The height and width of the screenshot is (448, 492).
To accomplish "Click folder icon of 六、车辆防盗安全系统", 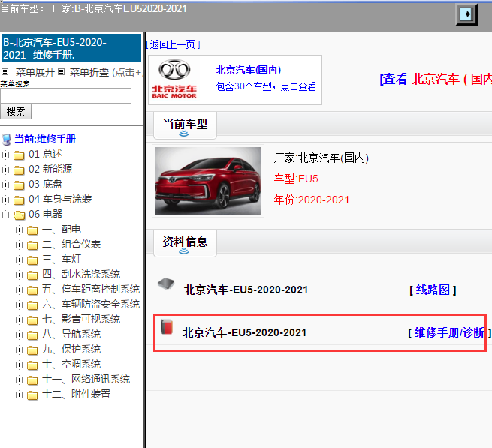I will coord(32,305).
